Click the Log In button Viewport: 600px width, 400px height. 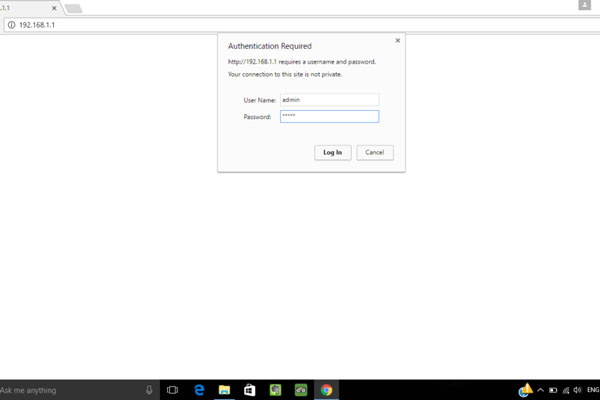333,152
